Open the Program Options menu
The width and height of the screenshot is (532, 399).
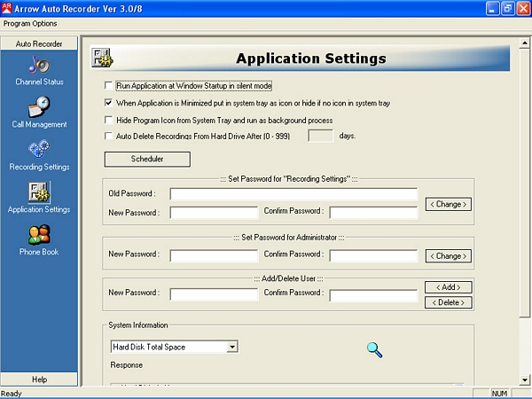(30, 24)
